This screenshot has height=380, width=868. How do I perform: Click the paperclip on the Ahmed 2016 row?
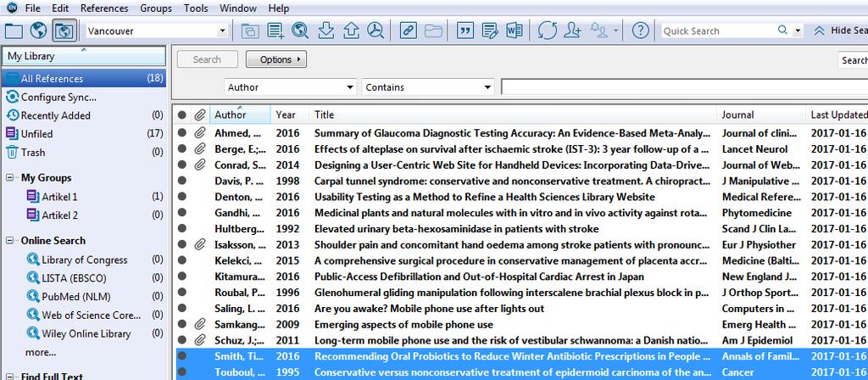(200, 133)
